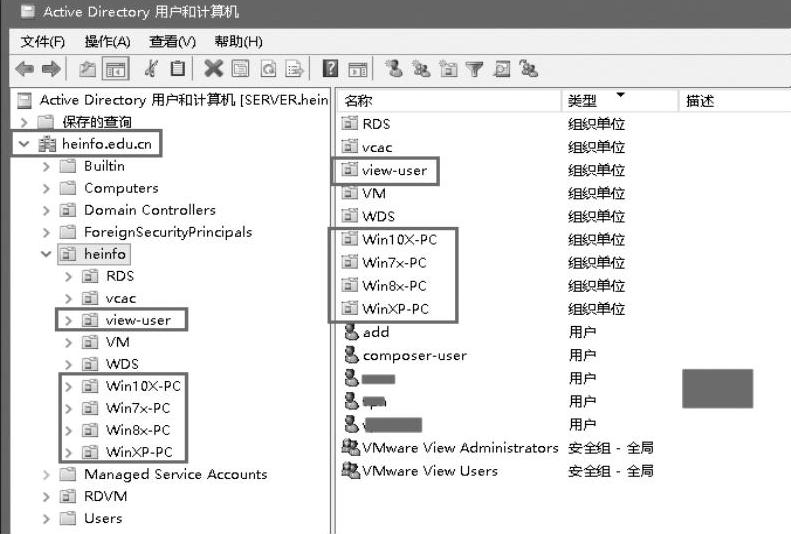Select WinXP-PC in the tree
791x534 pixels.
click(x=139, y=452)
